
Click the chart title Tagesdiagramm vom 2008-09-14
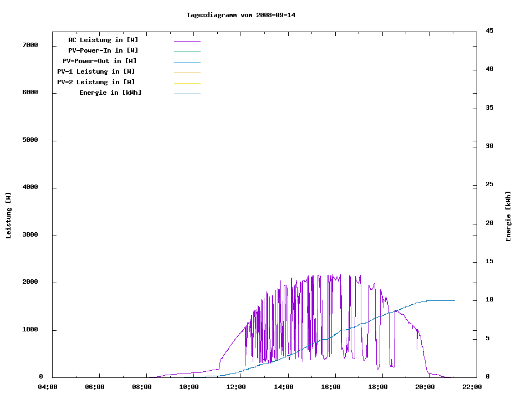pos(241,15)
